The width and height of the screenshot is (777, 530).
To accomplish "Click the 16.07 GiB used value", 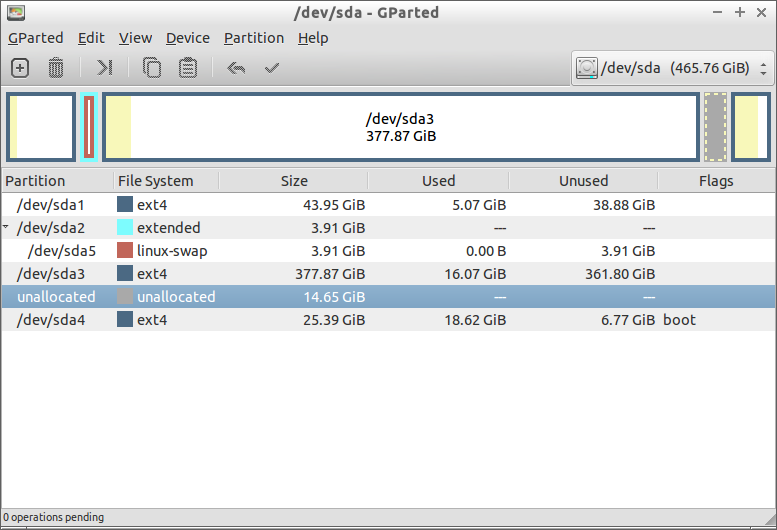I will (x=475, y=274).
